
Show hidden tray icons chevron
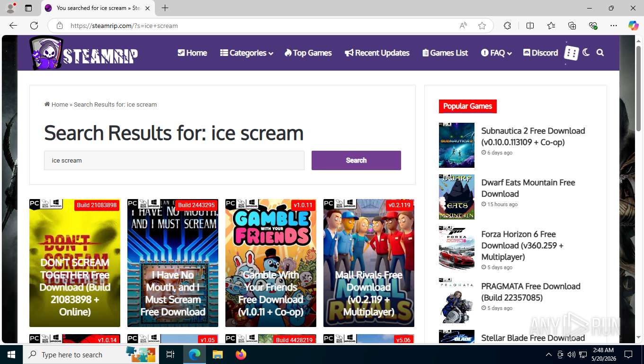(549, 355)
